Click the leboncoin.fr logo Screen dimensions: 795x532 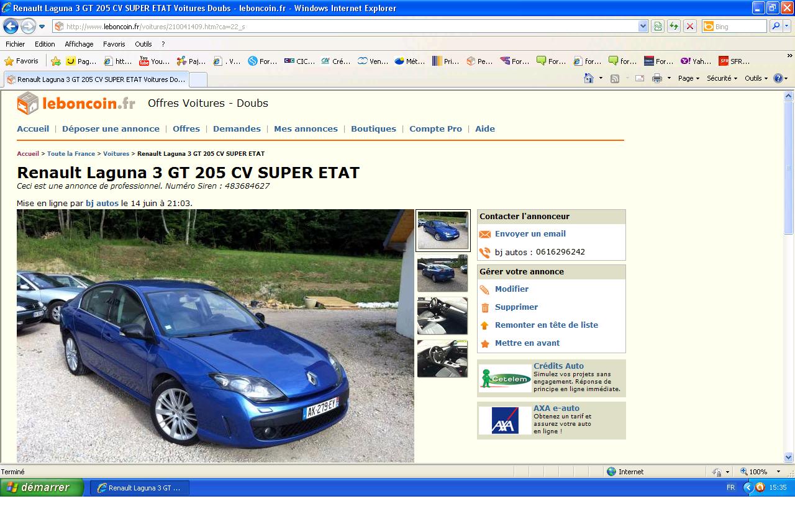point(76,103)
